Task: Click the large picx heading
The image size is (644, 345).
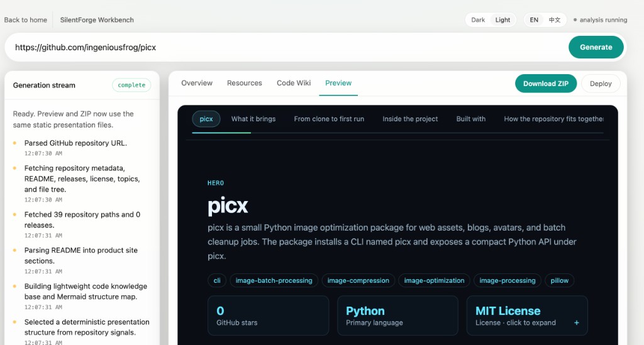Action: click(228, 205)
